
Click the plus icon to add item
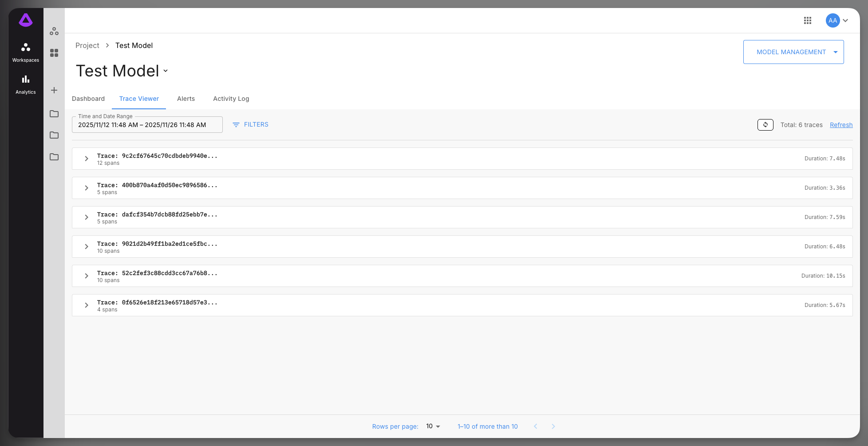click(x=54, y=90)
